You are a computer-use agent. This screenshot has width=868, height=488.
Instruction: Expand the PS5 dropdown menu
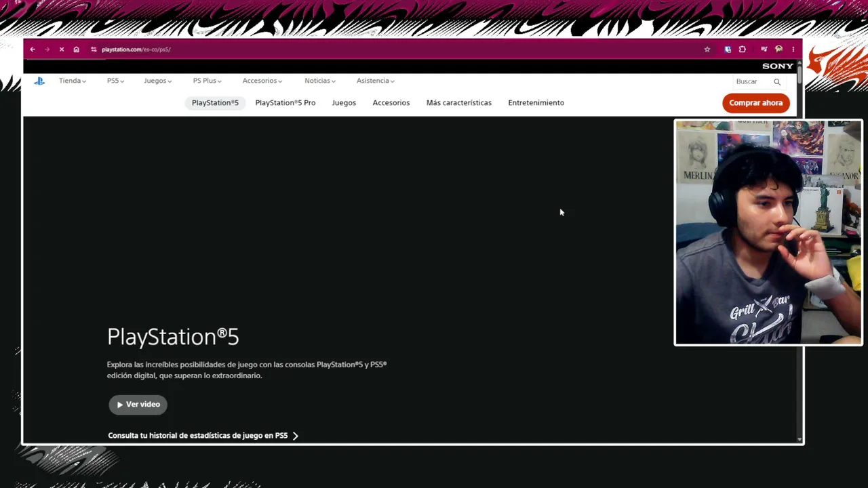coord(115,81)
